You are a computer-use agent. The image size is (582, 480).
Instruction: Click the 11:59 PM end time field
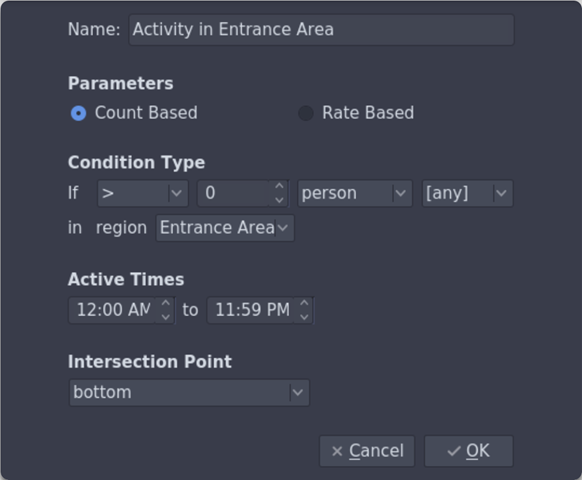click(x=251, y=310)
